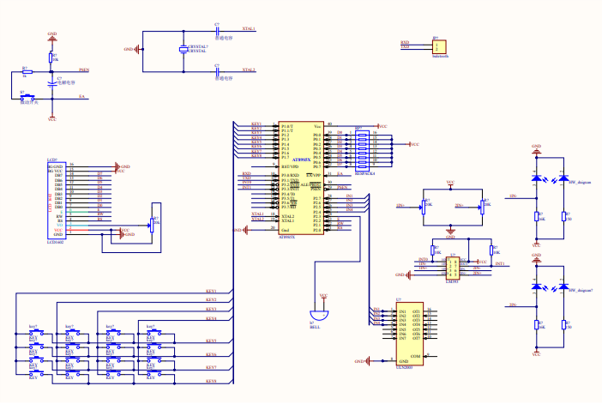The height and width of the screenshot is (403, 602).
Task: Select capacitor C? on the XTAL1 line
Action: (x=217, y=31)
